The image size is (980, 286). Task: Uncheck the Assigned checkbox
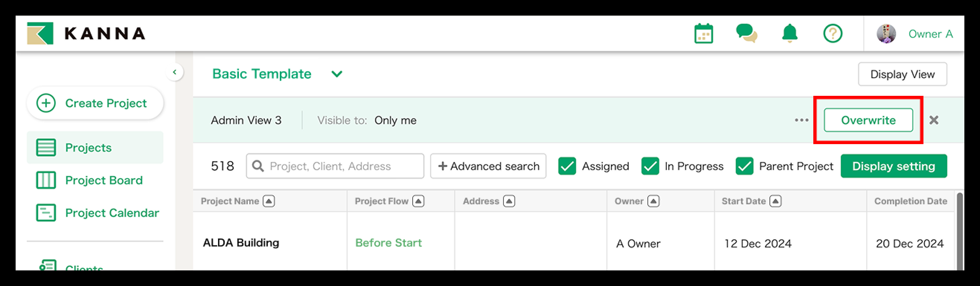coord(567,166)
